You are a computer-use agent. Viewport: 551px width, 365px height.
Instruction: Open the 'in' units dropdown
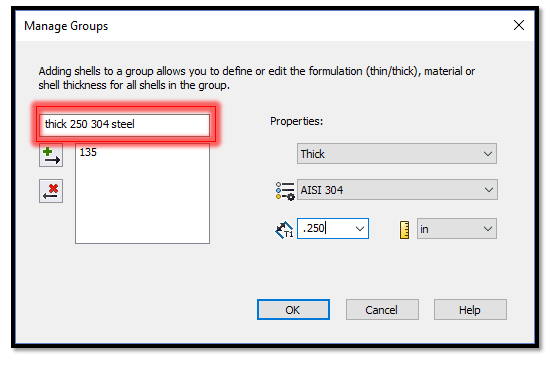pyautogui.click(x=457, y=229)
